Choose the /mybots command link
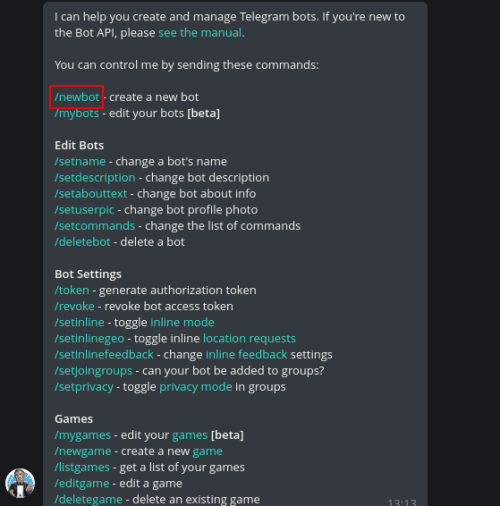Image resolution: width=500 pixels, height=506 pixels. (77, 113)
